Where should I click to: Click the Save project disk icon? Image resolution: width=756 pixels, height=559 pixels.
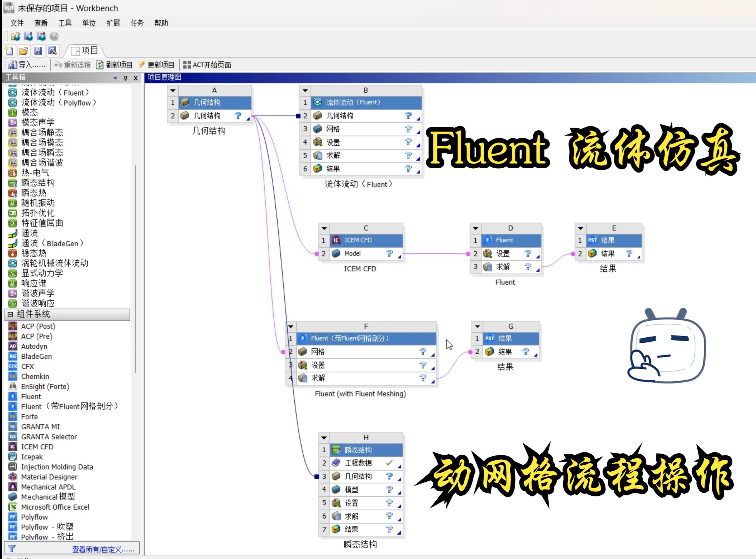pyautogui.click(x=38, y=51)
